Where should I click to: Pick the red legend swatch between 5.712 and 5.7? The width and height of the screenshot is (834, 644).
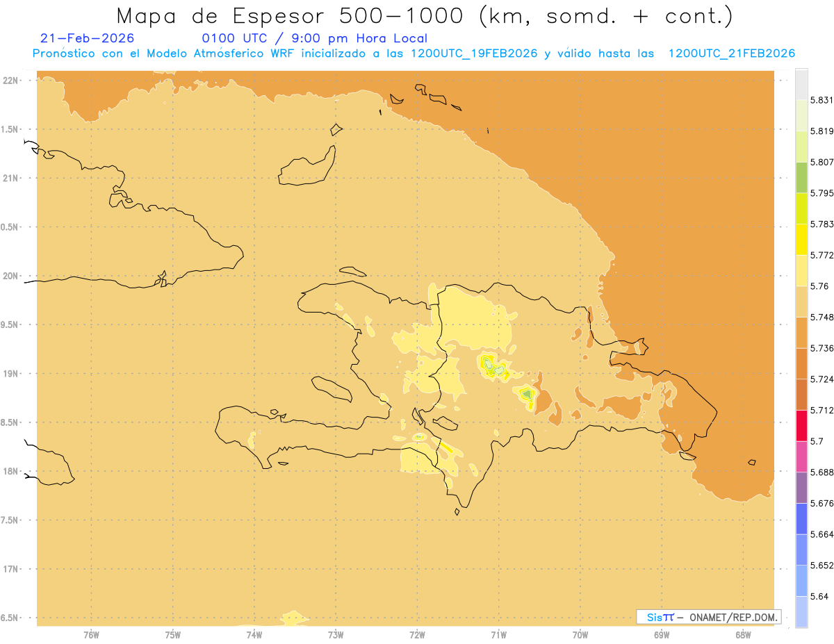coord(801,425)
